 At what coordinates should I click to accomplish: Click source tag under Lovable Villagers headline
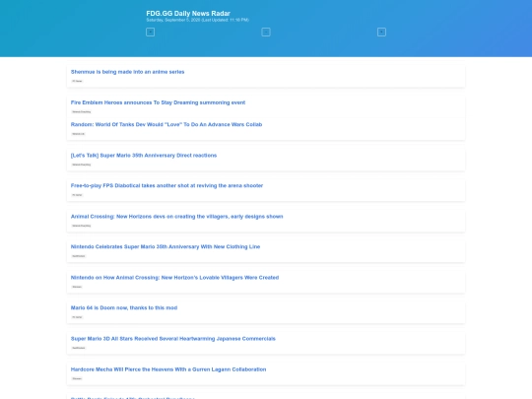coord(77,287)
